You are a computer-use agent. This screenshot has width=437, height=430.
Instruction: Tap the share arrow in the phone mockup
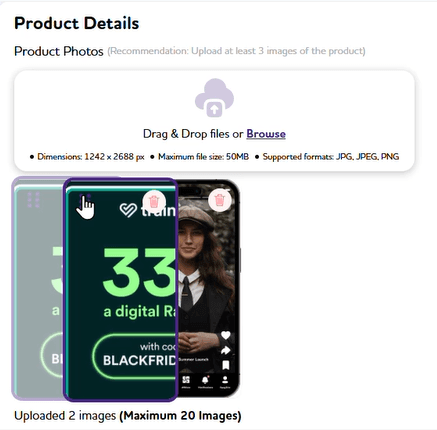click(226, 350)
